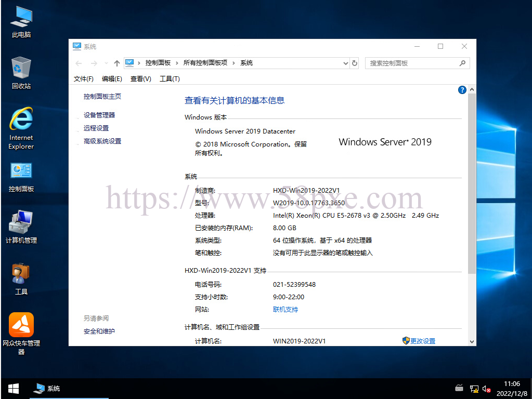Image resolution: width=532 pixels, height=399 pixels.
Task: Click the Windows Server 2019 logo text
Action: [385, 142]
